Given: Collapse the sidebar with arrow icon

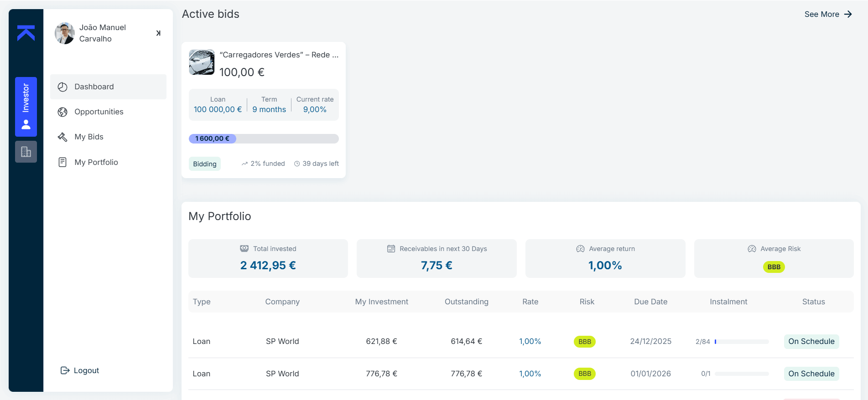Looking at the screenshot, I should (x=158, y=33).
